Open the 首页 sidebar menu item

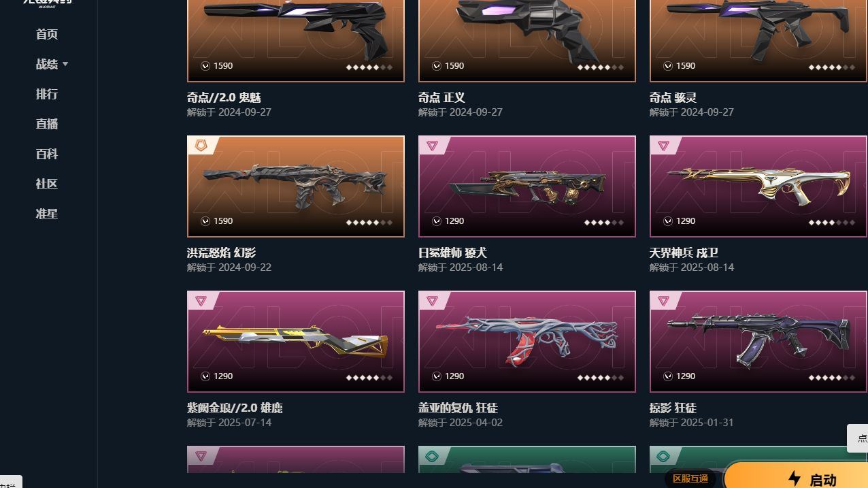(47, 34)
